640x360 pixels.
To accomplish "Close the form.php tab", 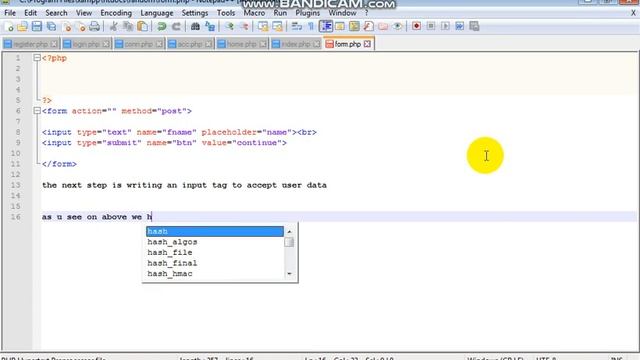I will (367, 44).
